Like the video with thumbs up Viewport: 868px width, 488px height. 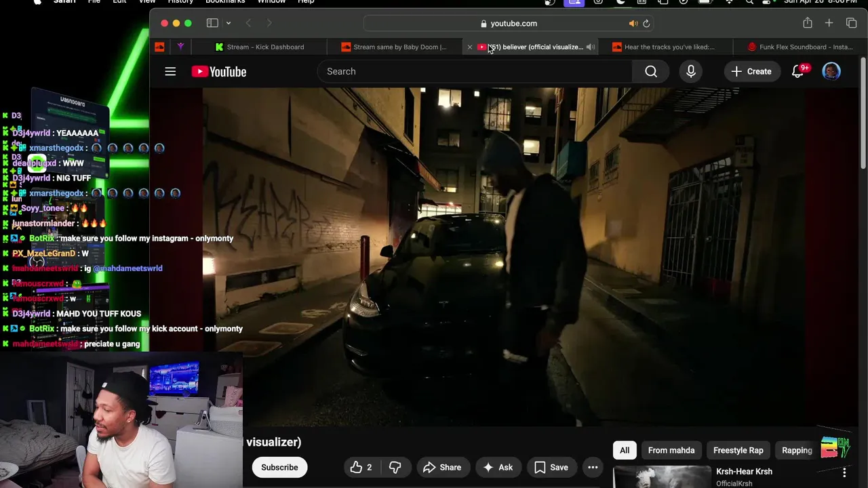[x=361, y=467]
